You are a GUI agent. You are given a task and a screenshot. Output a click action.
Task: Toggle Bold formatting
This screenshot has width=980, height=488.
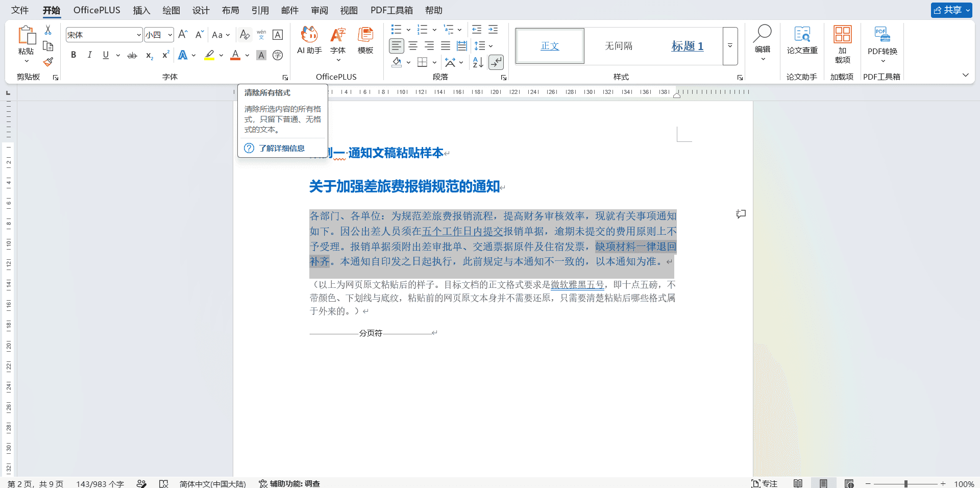pos(73,55)
